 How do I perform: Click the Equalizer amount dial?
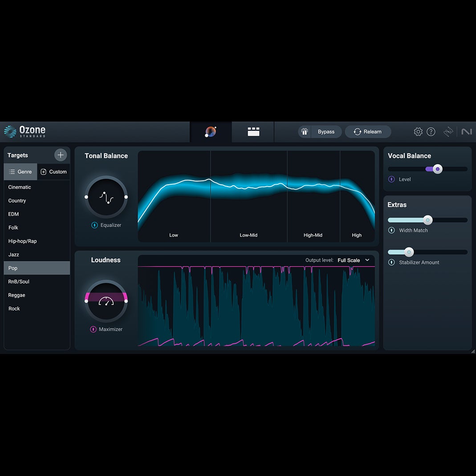point(106,197)
